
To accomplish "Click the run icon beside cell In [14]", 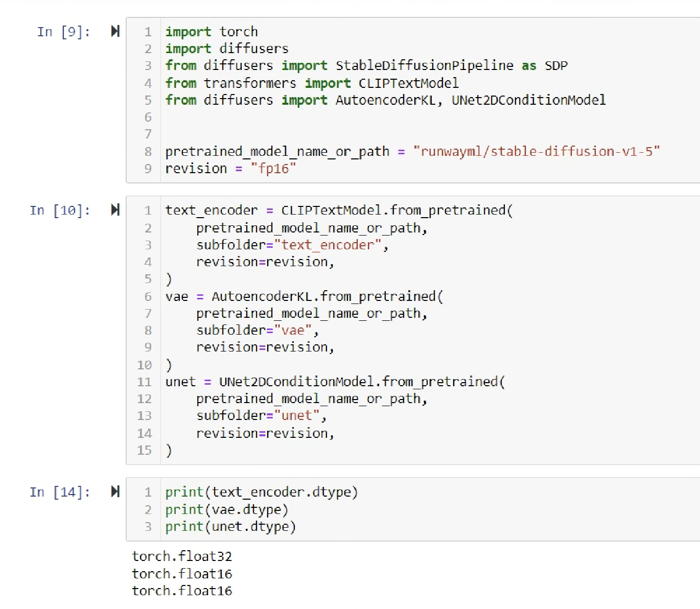I will click(x=115, y=491).
